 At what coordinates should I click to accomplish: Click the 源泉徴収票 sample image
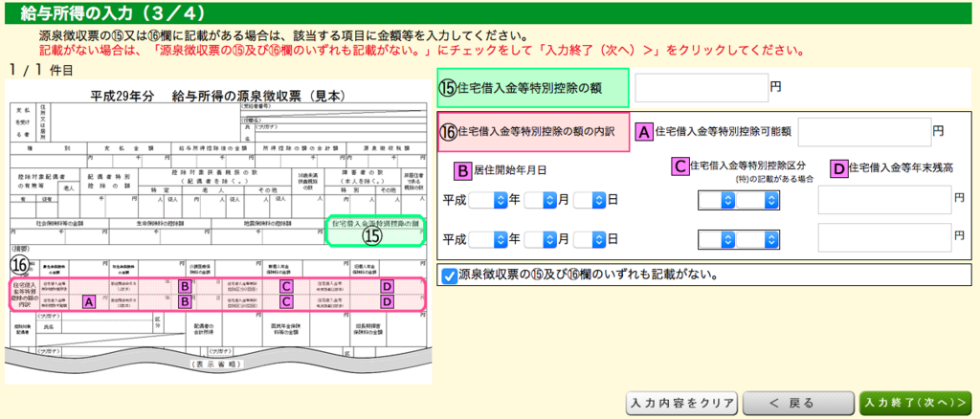click(218, 232)
